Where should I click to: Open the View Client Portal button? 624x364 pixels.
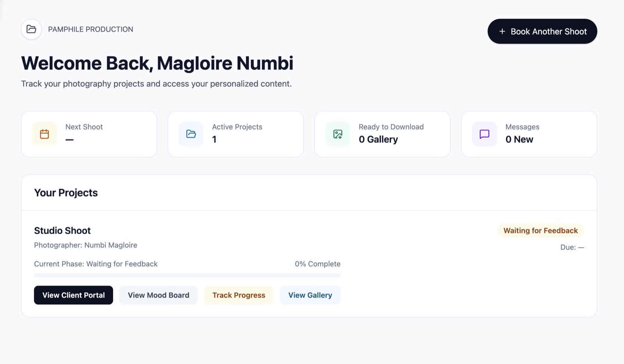[73, 295]
